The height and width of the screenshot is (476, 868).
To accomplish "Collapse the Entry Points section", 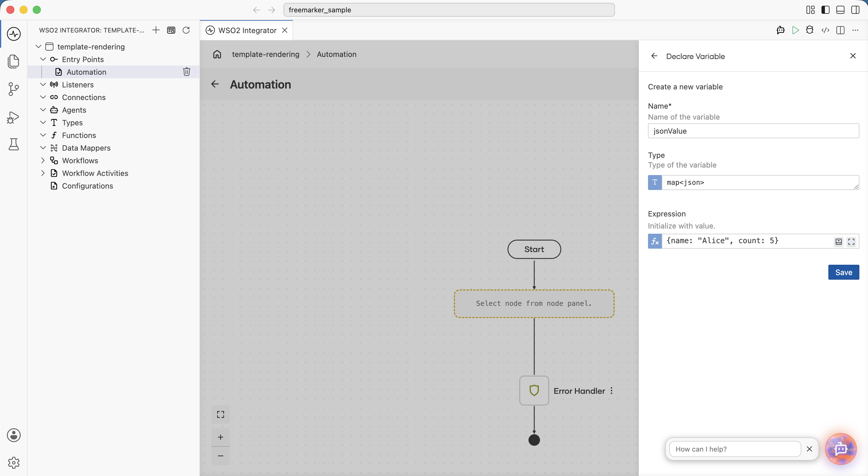I will pyautogui.click(x=43, y=59).
